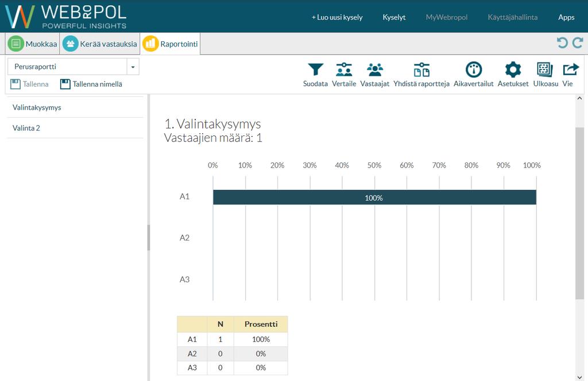Click the redo arrow icon
588x381 pixels.
point(578,42)
